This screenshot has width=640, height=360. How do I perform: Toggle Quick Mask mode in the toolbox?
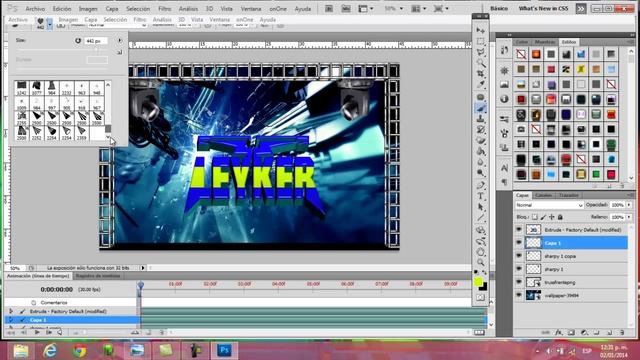pos(480,298)
